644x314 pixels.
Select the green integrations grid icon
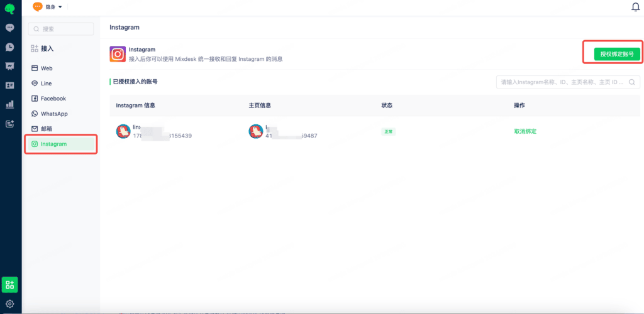pos(10,284)
